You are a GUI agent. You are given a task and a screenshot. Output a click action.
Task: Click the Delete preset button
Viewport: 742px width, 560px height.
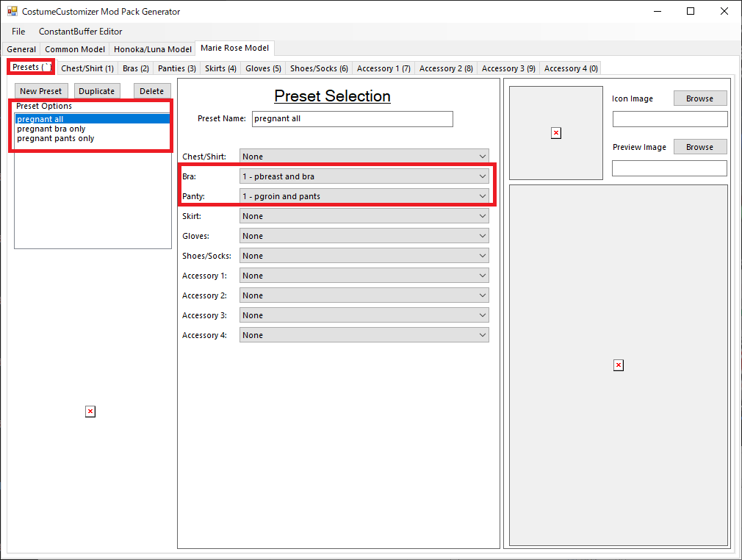click(x=152, y=91)
